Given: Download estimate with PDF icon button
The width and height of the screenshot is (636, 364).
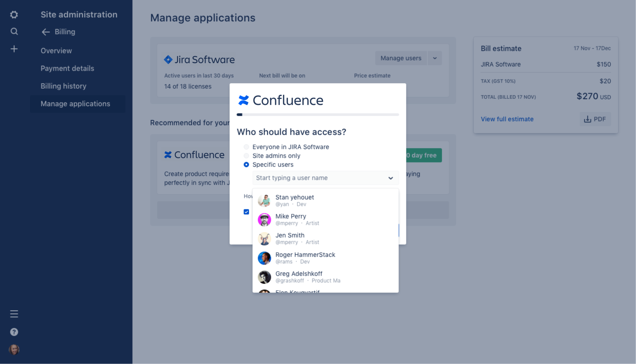Looking at the screenshot, I should (595, 119).
